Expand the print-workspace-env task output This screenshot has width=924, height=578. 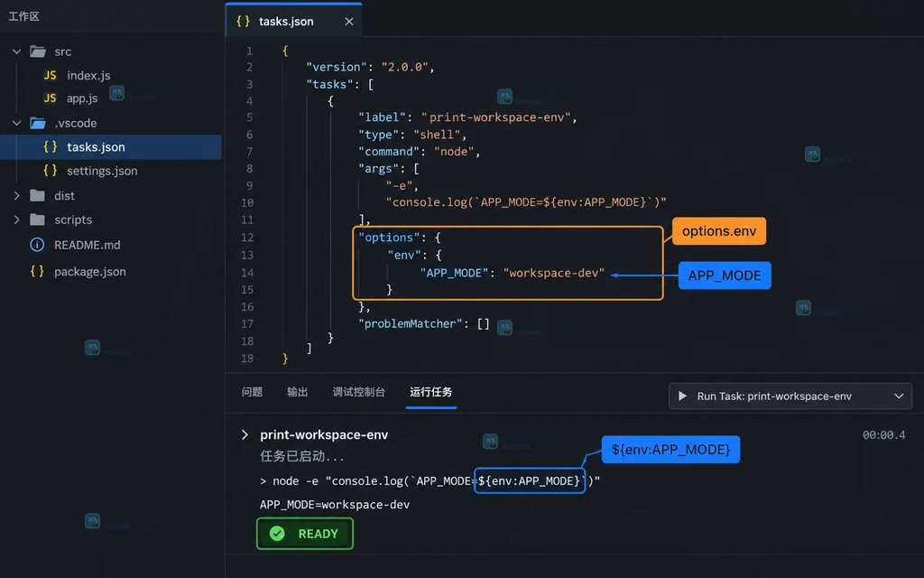click(x=245, y=434)
